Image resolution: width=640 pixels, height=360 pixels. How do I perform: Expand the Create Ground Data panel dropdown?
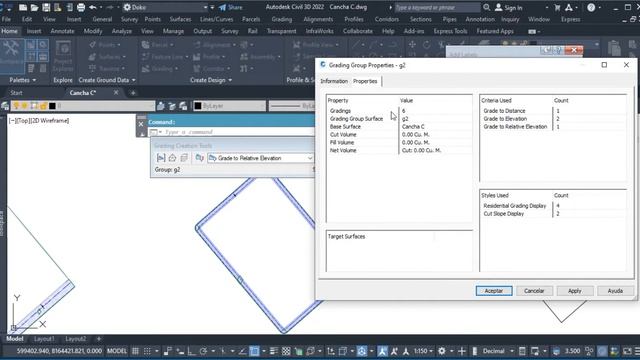pyautogui.click(x=107, y=80)
